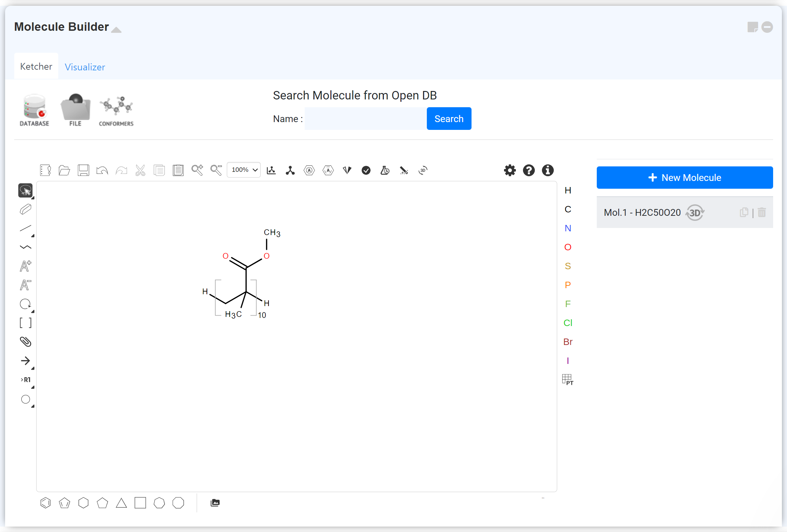The height and width of the screenshot is (532, 787).
Task: Open the periodic table PT icon
Action: click(568, 380)
